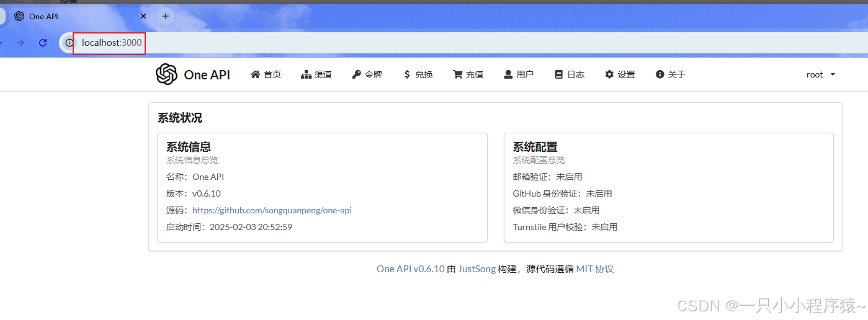Click the 系统信息总览 subtitle

click(192, 160)
